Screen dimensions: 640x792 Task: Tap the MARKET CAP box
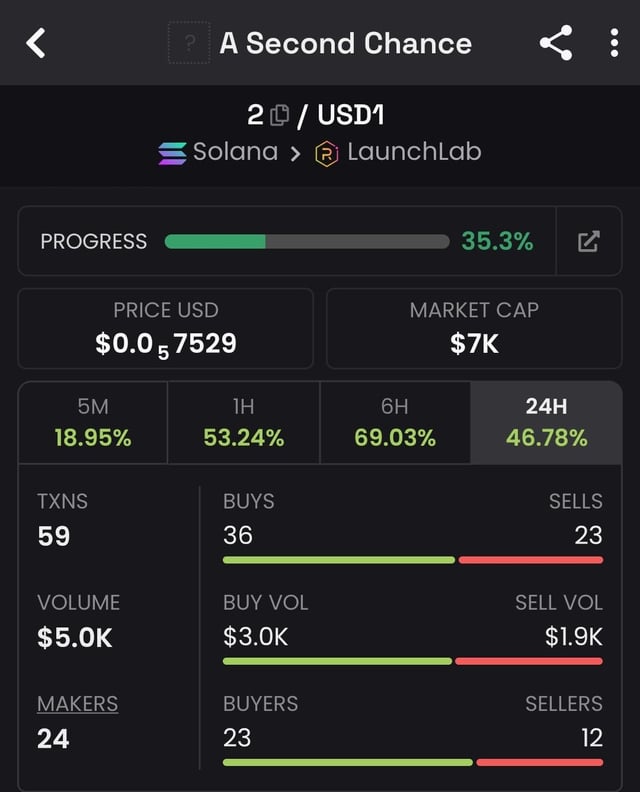(474, 329)
